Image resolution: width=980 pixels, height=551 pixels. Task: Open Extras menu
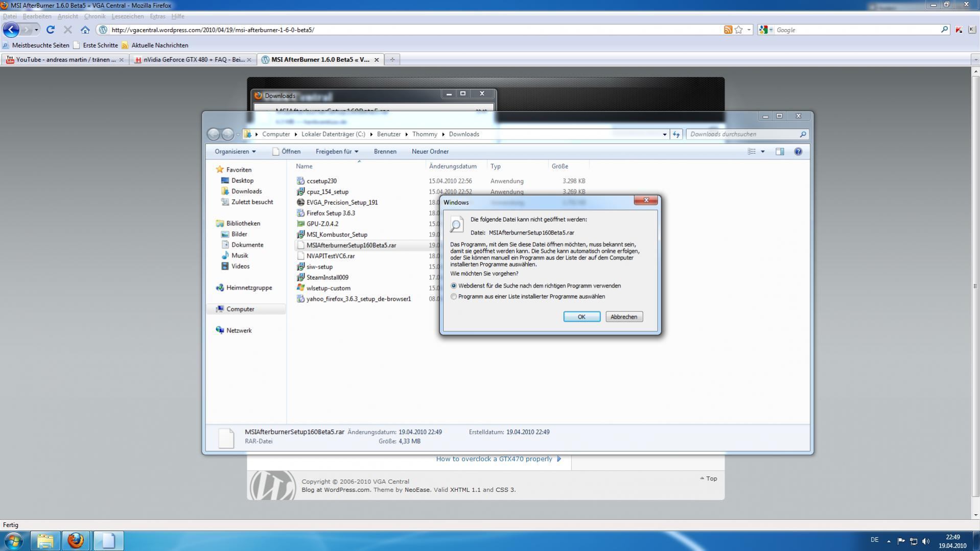157,16
